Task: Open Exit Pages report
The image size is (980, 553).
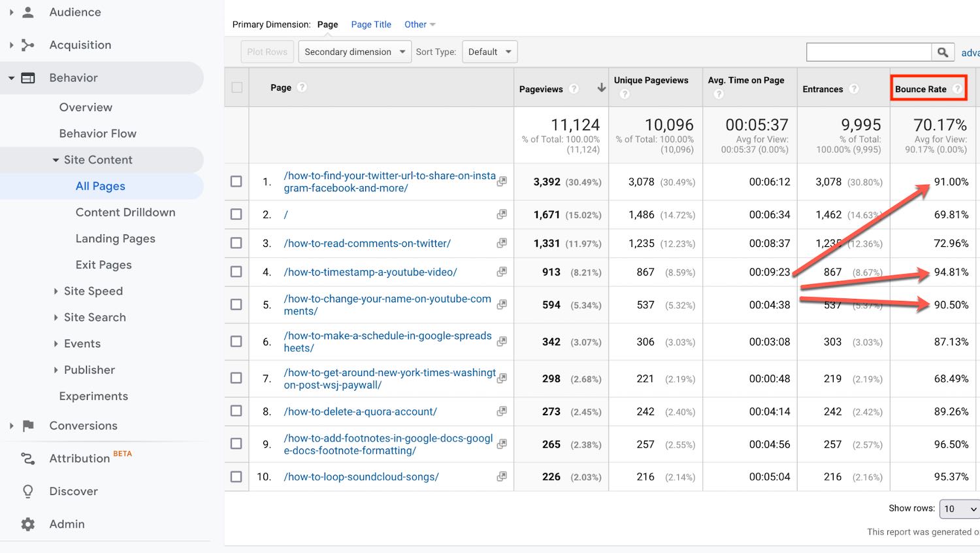Action: (x=104, y=264)
